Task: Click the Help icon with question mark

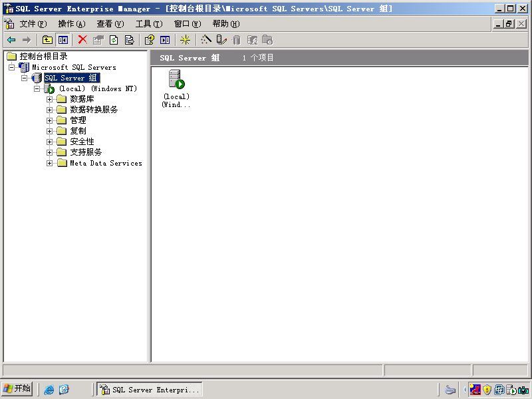Action: (149, 40)
